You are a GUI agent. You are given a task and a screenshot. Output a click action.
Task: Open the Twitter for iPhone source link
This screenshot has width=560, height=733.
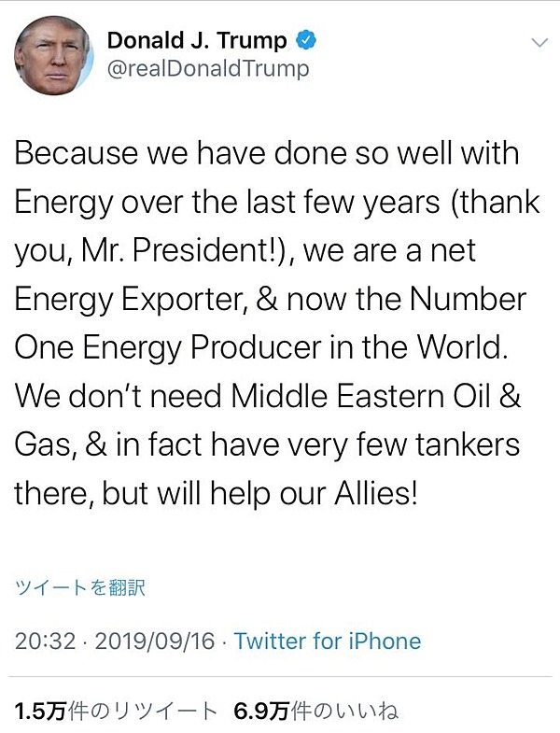[x=327, y=641]
